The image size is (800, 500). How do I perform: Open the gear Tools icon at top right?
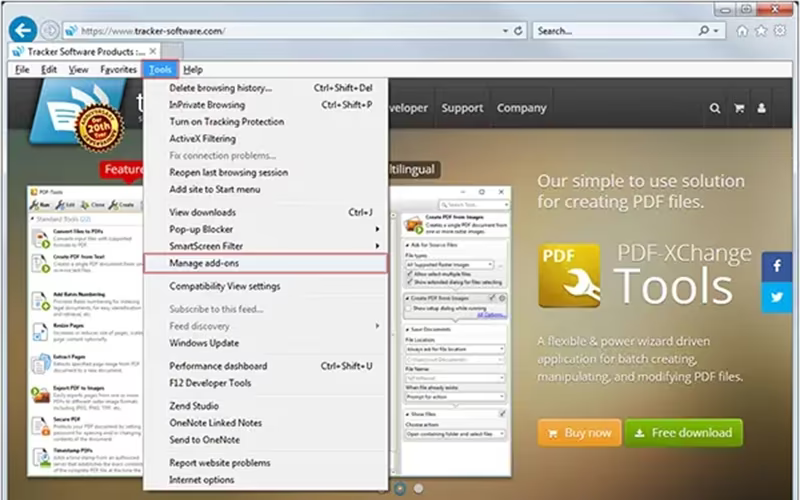pos(780,31)
